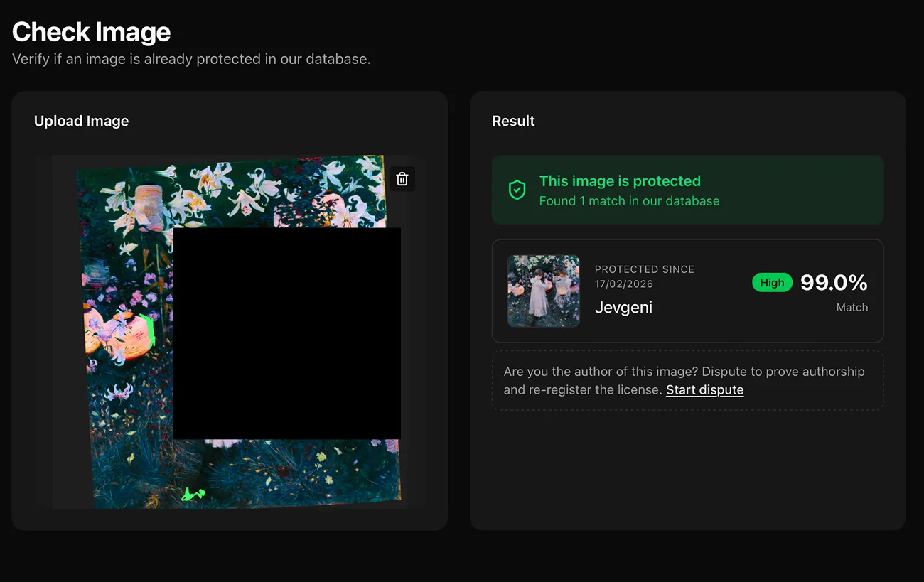This screenshot has width=924, height=582.
Task: Click the green shield checkmark icon
Action: [517, 190]
